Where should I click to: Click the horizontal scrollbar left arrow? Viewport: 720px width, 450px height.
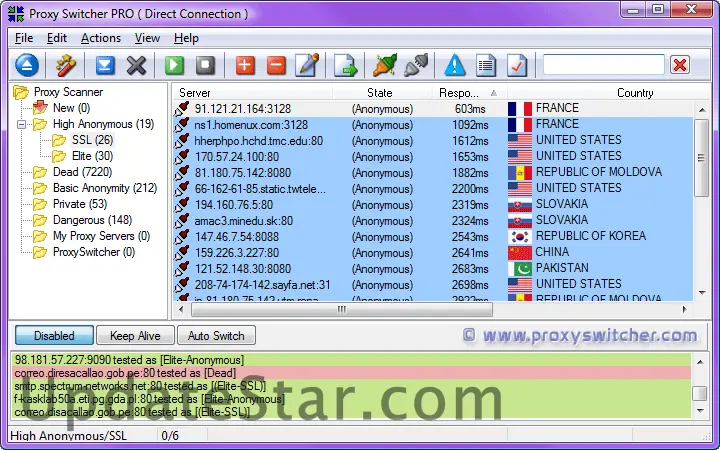coord(181,309)
